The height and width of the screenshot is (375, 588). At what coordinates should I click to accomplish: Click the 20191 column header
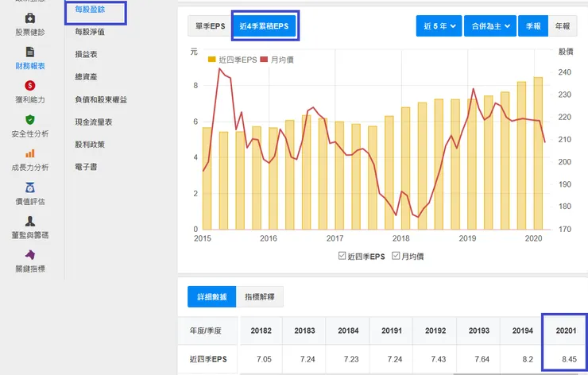392,331
